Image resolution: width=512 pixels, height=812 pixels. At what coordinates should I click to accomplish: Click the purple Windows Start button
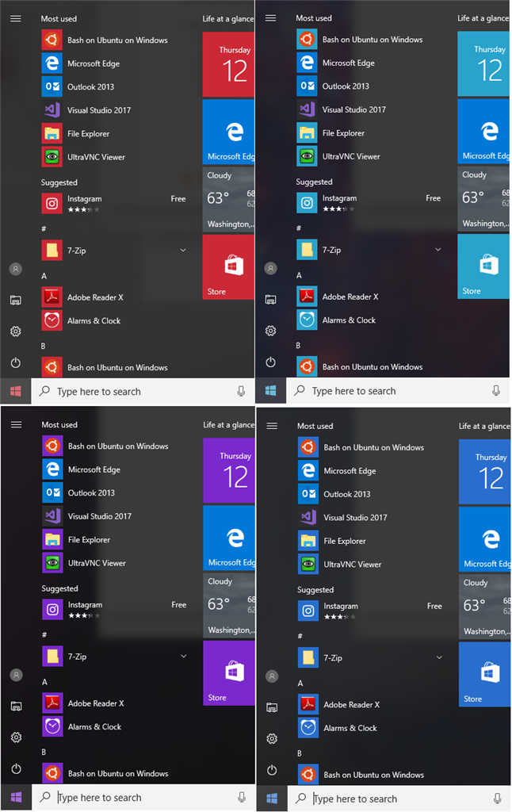coord(16,798)
